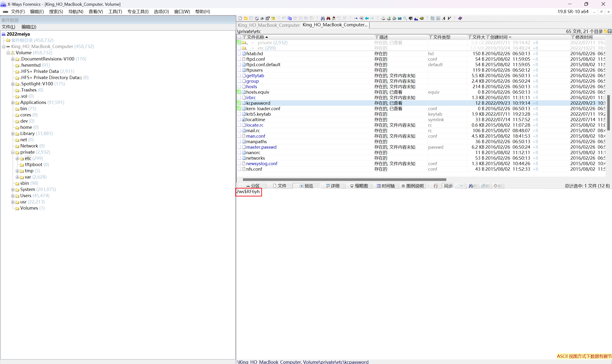
Task: Open the 专业工具(I) menu
Action: (138, 11)
